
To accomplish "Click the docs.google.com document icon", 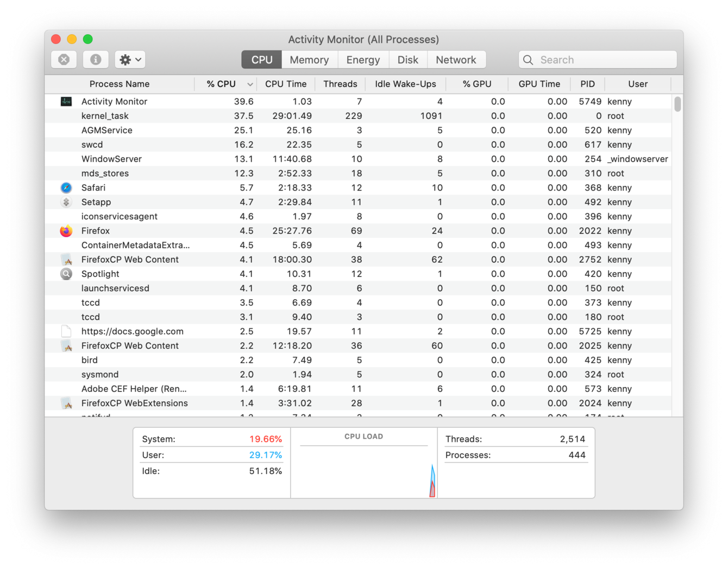I will pos(66,331).
